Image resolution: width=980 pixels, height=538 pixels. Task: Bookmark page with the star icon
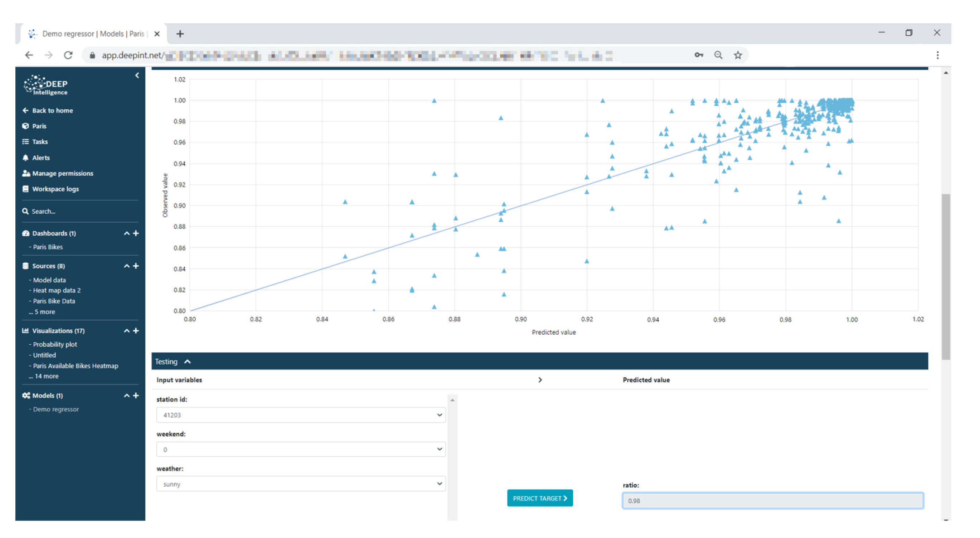[738, 55]
